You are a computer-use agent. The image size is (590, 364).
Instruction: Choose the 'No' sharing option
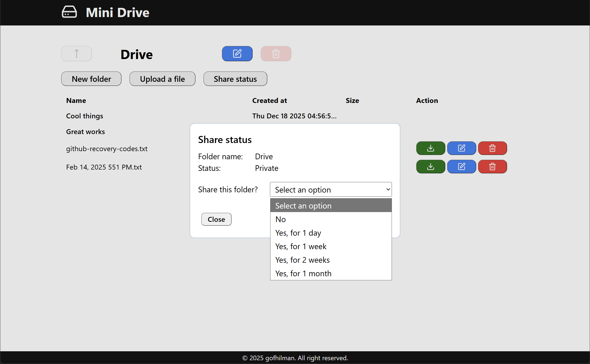coord(281,219)
